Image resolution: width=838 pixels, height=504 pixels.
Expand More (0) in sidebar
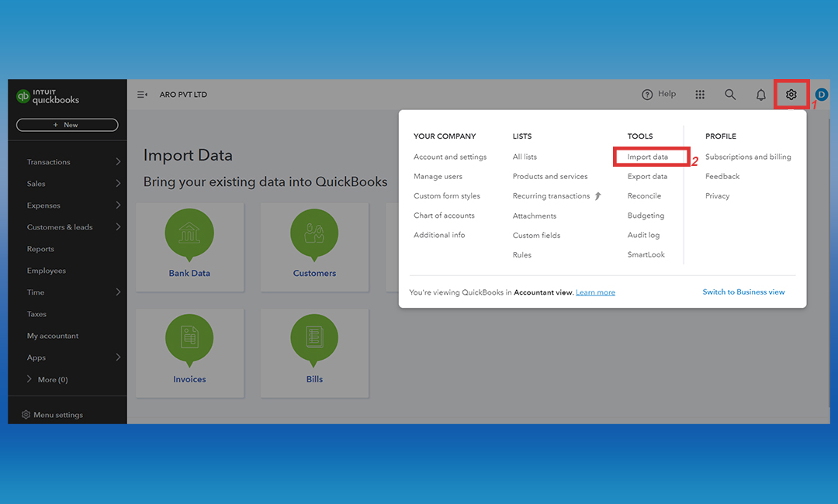[47, 380]
